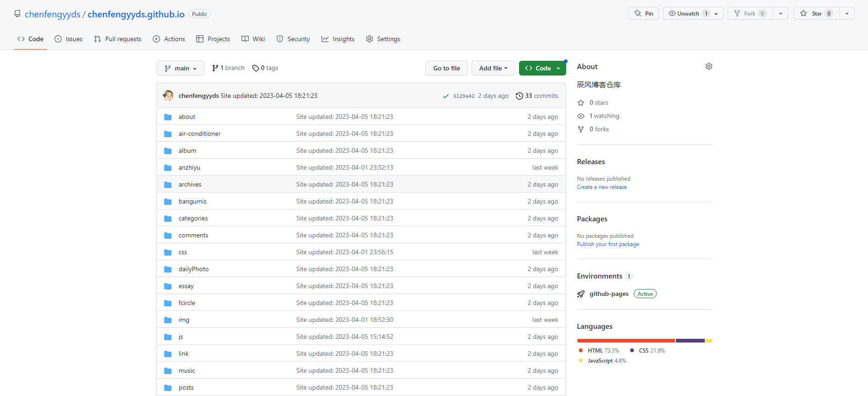Click the folder icon for anzhiyu
This screenshot has width=868, height=396.
pyautogui.click(x=168, y=168)
